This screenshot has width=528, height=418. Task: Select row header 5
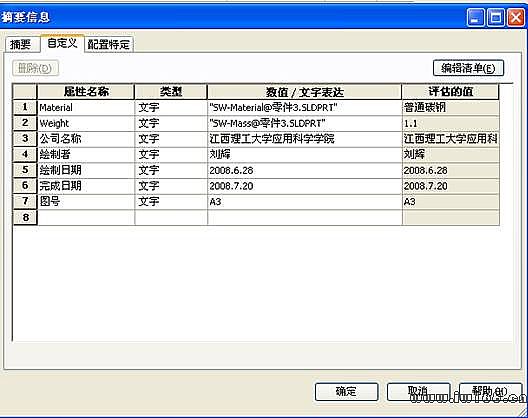[x=25, y=170]
